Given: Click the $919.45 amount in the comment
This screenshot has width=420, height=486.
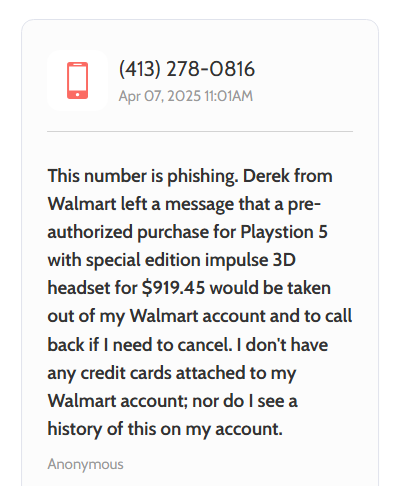Looking at the screenshot, I should [173, 288].
